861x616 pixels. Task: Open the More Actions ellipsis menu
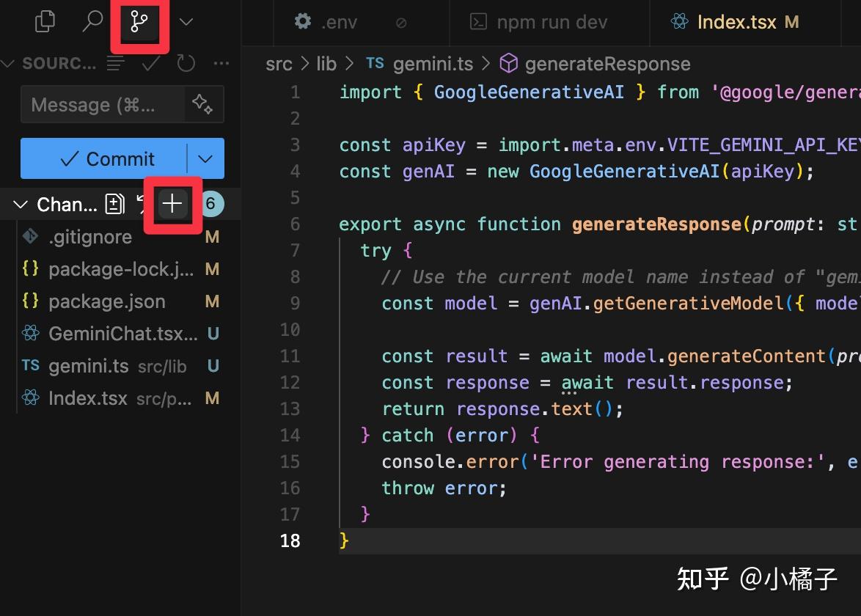tap(221, 63)
